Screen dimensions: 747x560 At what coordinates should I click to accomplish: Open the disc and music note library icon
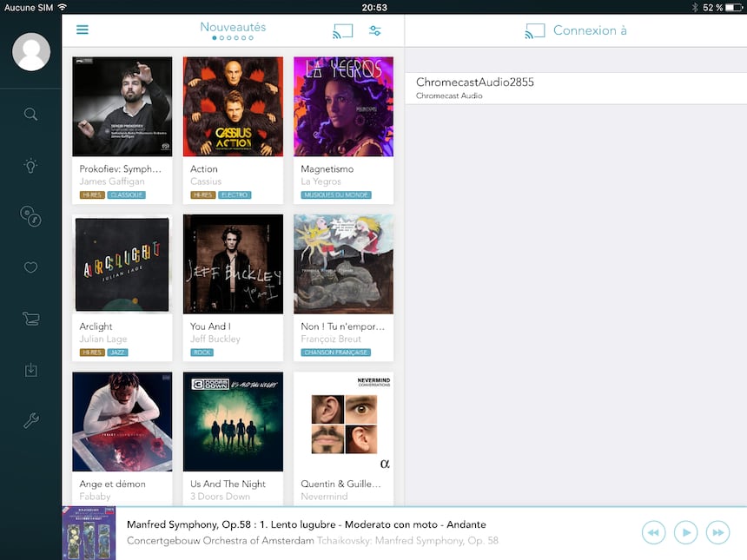[x=31, y=216]
